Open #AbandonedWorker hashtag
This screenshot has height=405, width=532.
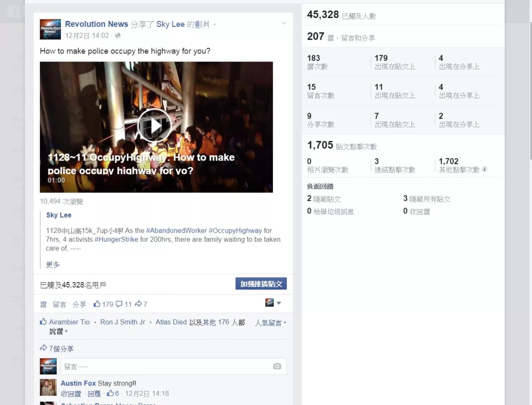pyautogui.click(x=176, y=231)
